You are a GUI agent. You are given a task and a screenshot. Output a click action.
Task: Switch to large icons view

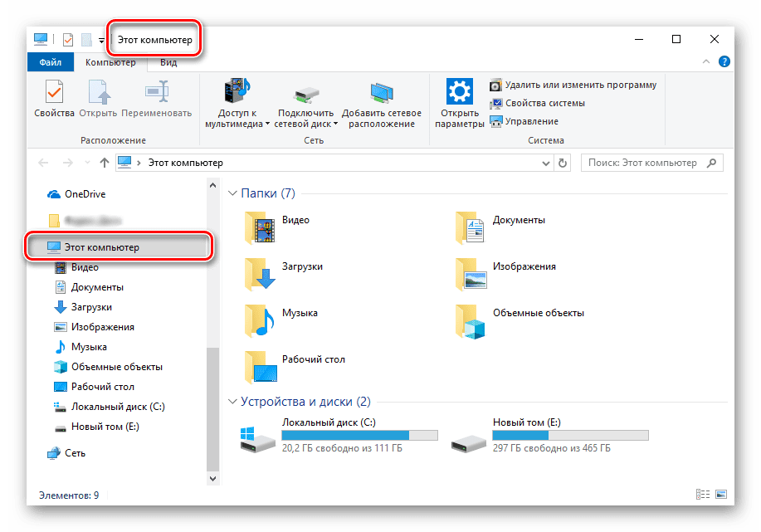point(721,494)
